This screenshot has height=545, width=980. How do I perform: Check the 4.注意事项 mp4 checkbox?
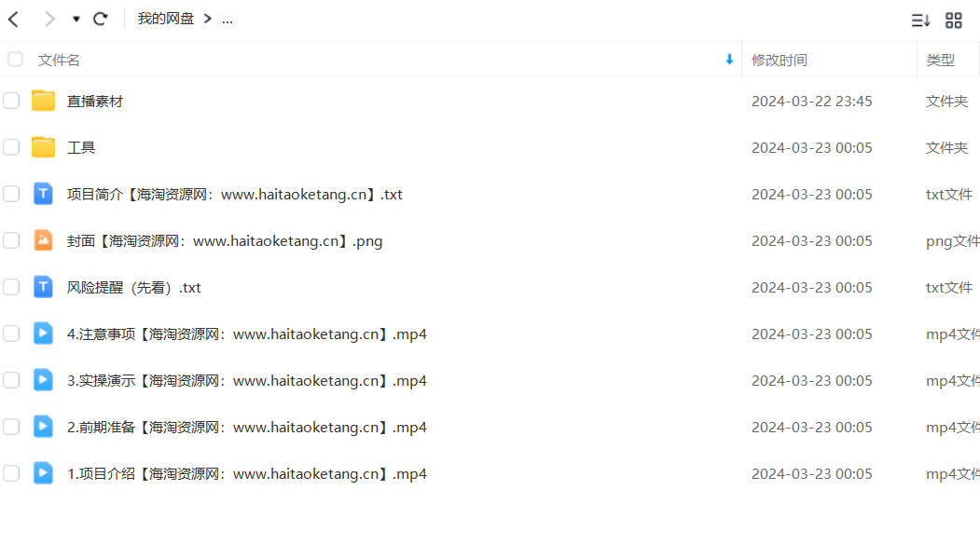point(11,334)
